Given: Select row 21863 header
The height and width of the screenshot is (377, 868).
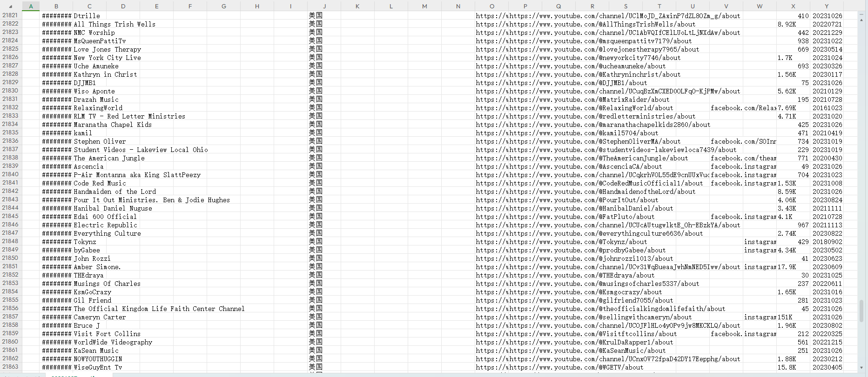Looking at the screenshot, I should (10, 367).
